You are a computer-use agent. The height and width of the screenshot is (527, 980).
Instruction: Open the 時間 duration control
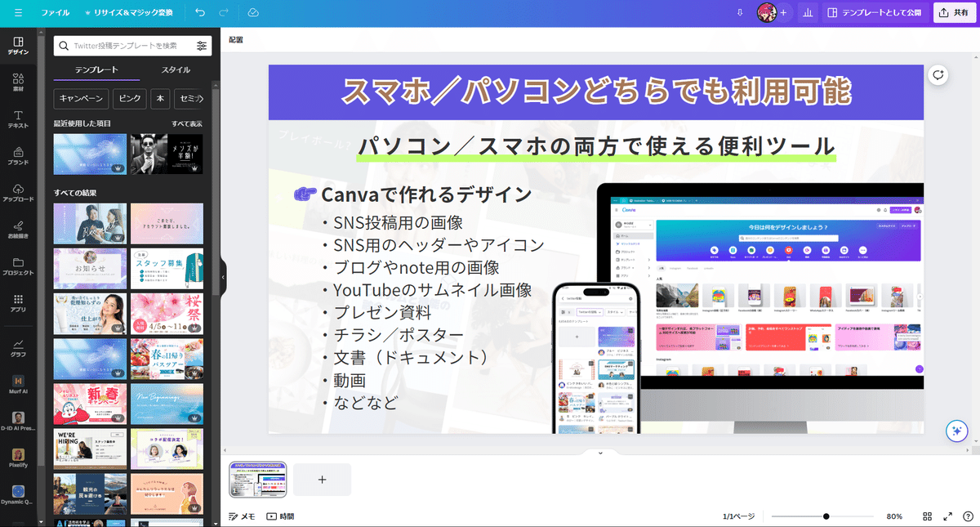click(280, 516)
